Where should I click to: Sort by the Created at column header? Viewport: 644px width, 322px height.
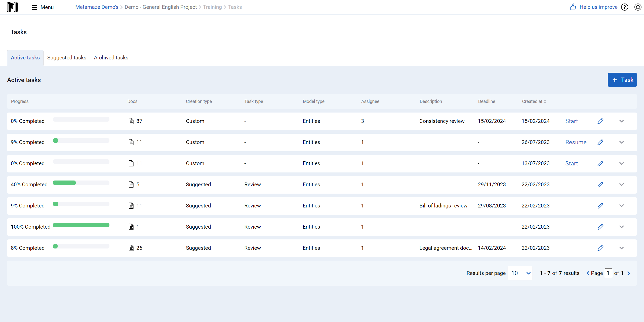coord(534,101)
